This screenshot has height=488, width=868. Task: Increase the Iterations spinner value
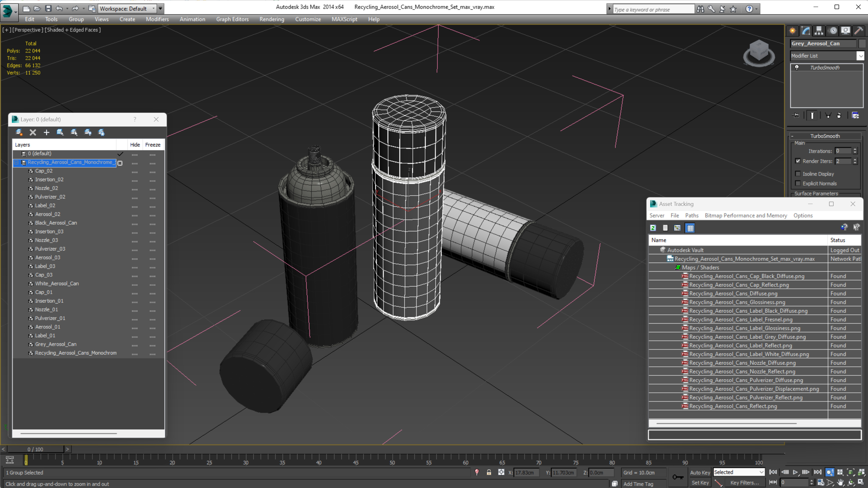point(855,149)
